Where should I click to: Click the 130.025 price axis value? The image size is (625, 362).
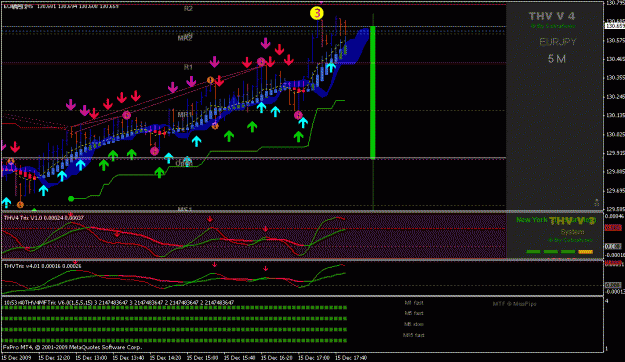615,134
